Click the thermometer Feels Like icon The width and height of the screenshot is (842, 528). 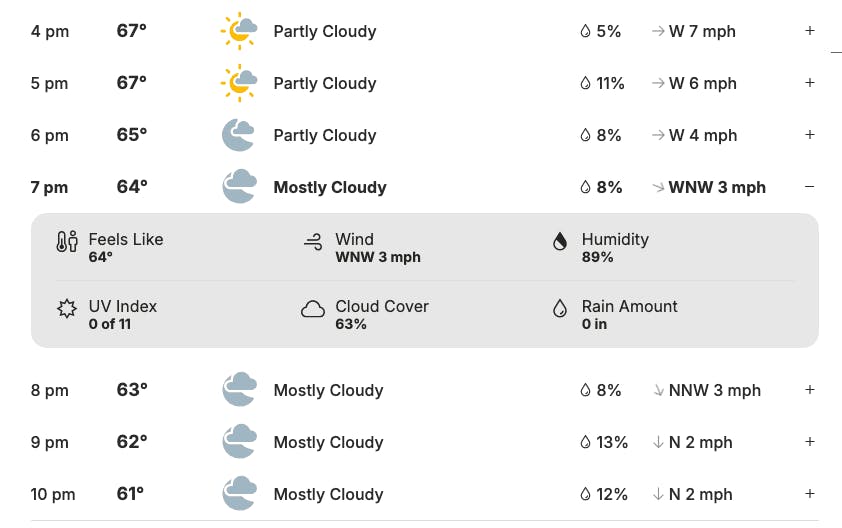click(x=67, y=241)
